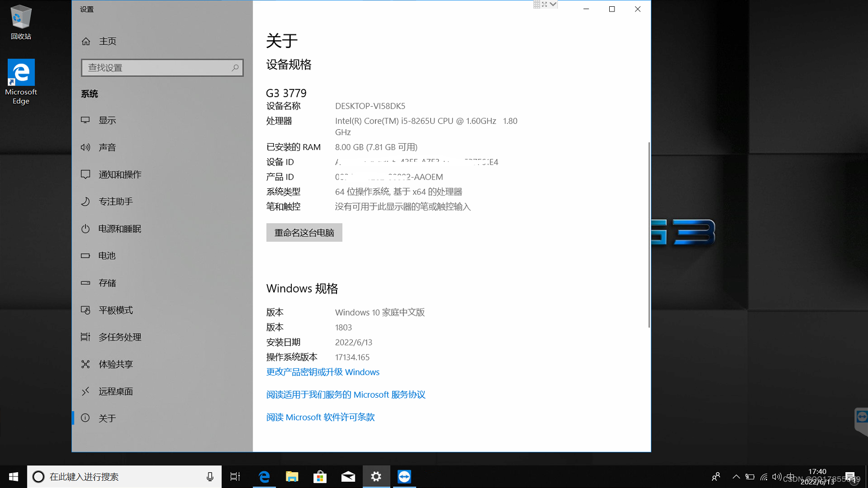Open 显示 settings in the sidebar
Image resolution: width=868 pixels, height=488 pixels.
107,120
